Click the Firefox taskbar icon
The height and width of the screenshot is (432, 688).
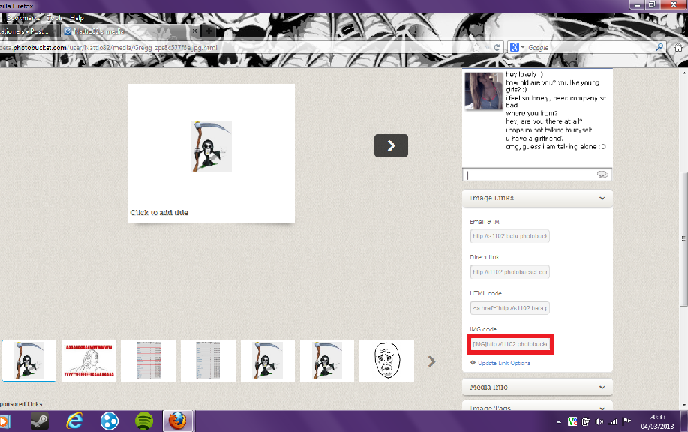pos(178,421)
